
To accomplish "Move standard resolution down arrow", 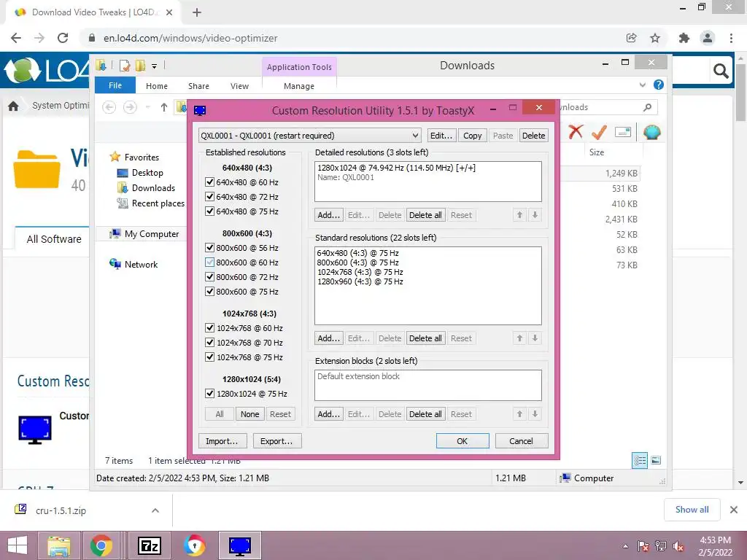I will coord(535,338).
